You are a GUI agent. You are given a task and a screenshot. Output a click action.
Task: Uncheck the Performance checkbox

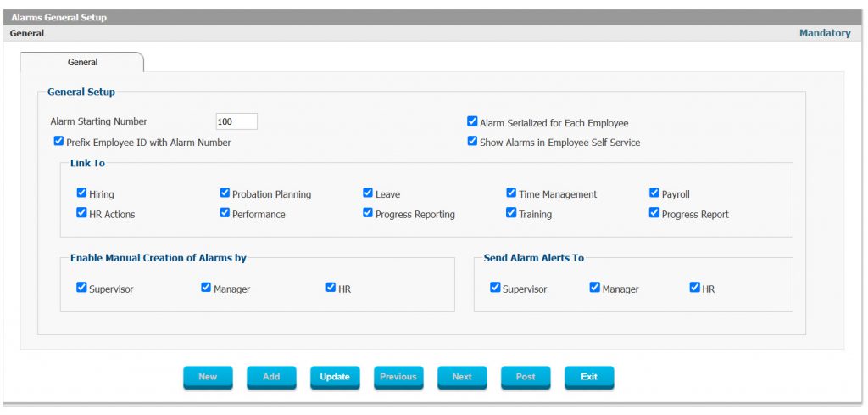pyautogui.click(x=225, y=213)
